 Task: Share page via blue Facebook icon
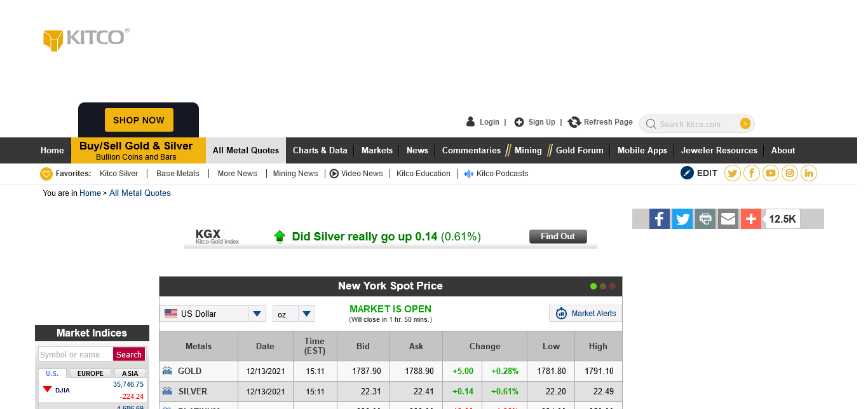click(x=660, y=219)
